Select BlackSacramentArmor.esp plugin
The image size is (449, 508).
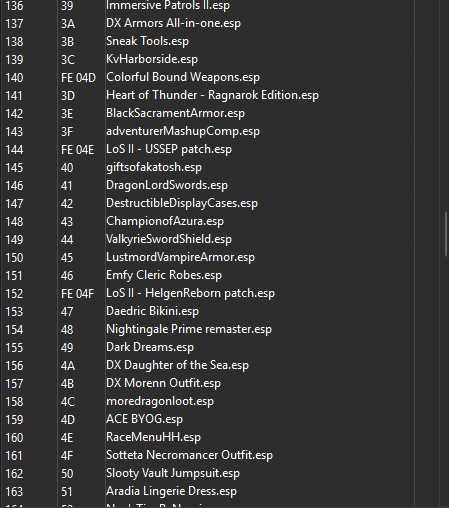click(175, 113)
